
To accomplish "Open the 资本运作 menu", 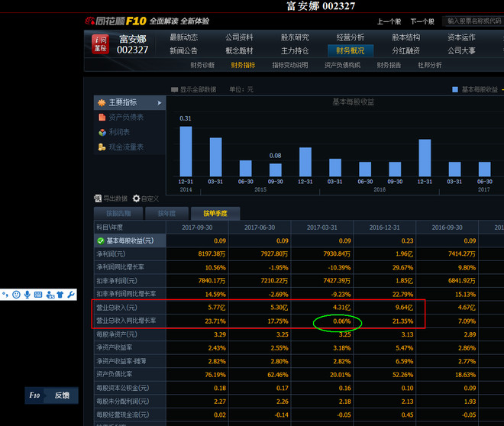I will (461, 37).
